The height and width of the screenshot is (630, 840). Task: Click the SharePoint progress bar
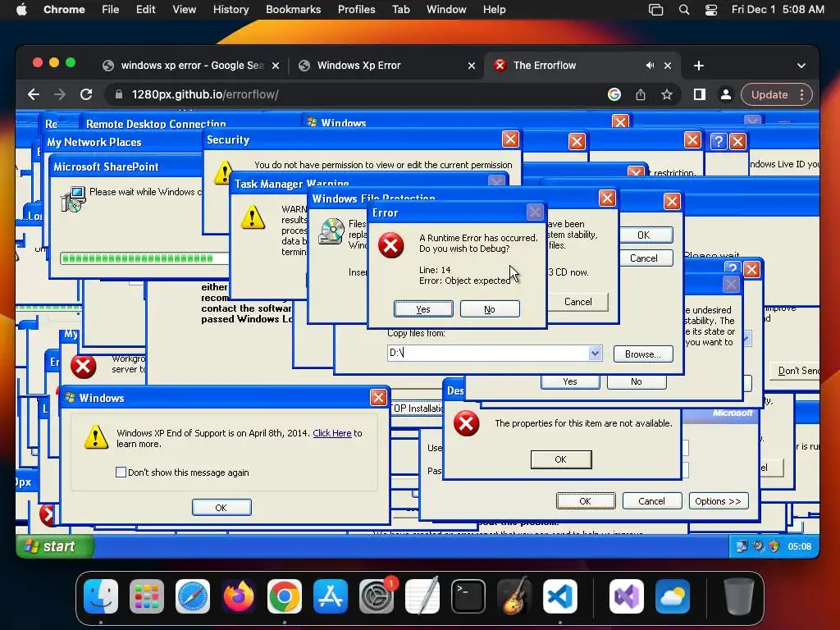pyautogui.click(x=144, y=258)
